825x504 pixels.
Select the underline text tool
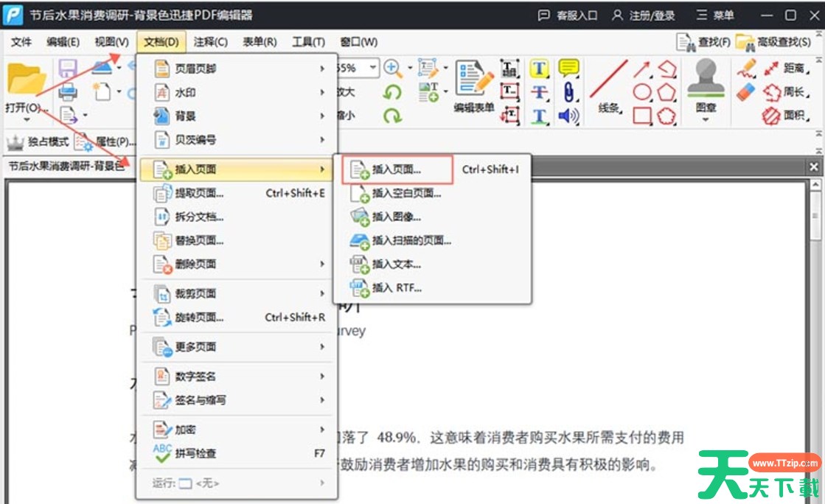click(539, 116)
